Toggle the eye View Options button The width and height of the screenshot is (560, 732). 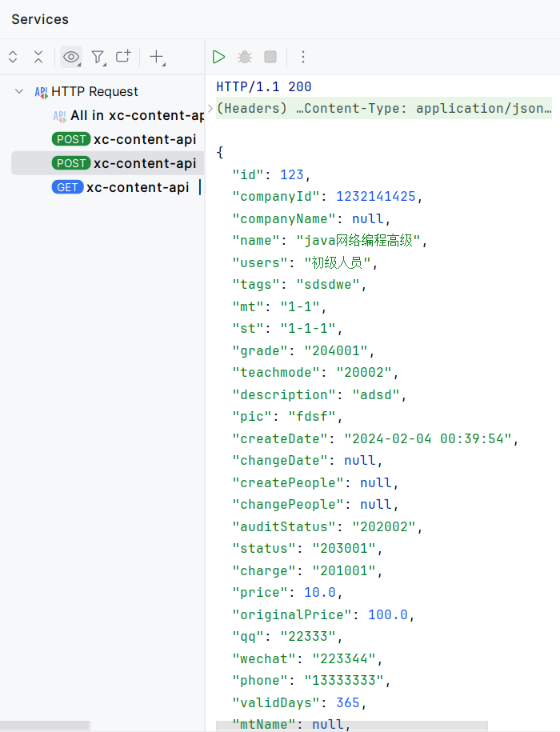pos(71,57)
